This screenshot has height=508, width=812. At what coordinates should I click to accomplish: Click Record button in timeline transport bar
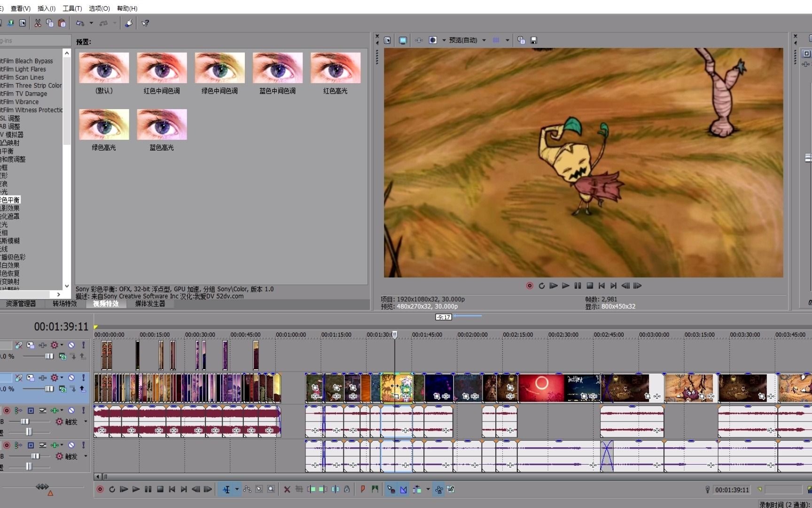click(100, 489)
